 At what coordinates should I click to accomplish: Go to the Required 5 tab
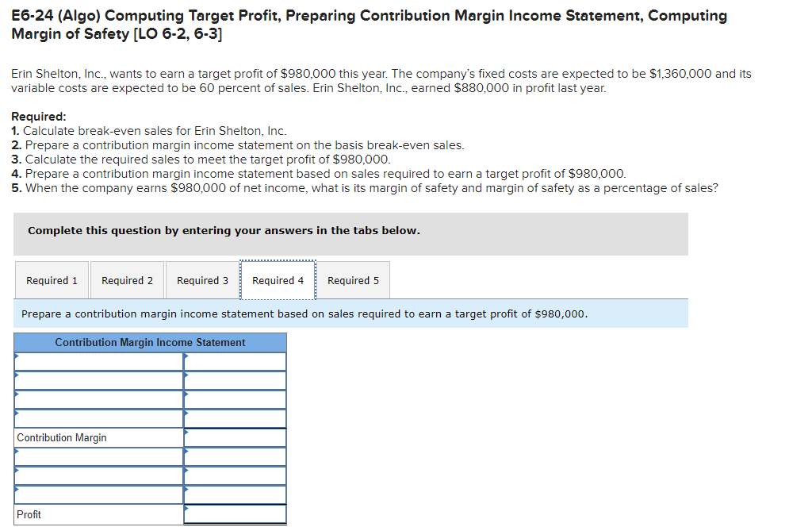point(353,280)
